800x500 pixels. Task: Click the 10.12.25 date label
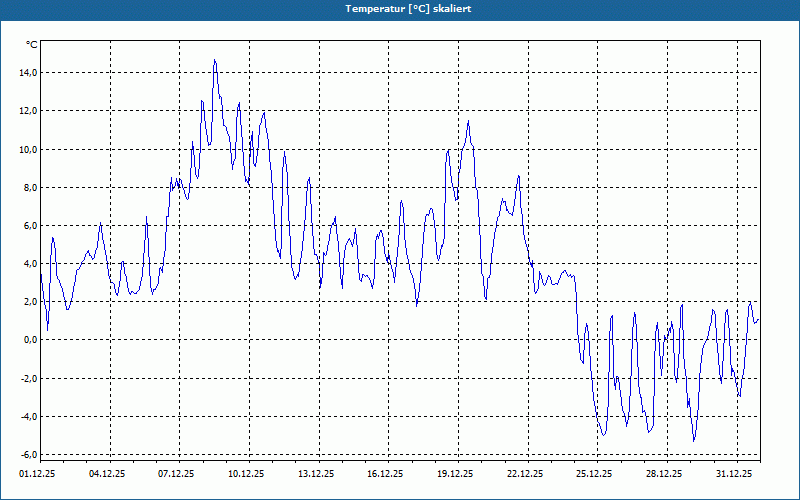(x=246, y=474)
